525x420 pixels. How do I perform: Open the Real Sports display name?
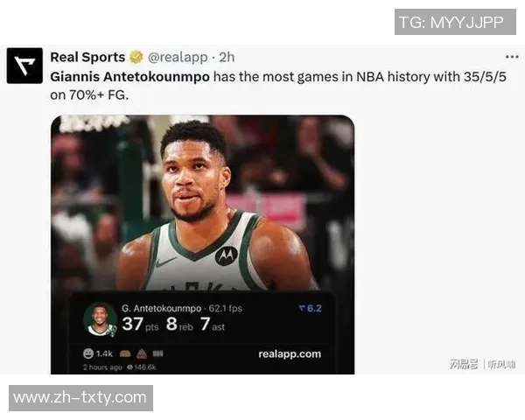tap(87, 57)
